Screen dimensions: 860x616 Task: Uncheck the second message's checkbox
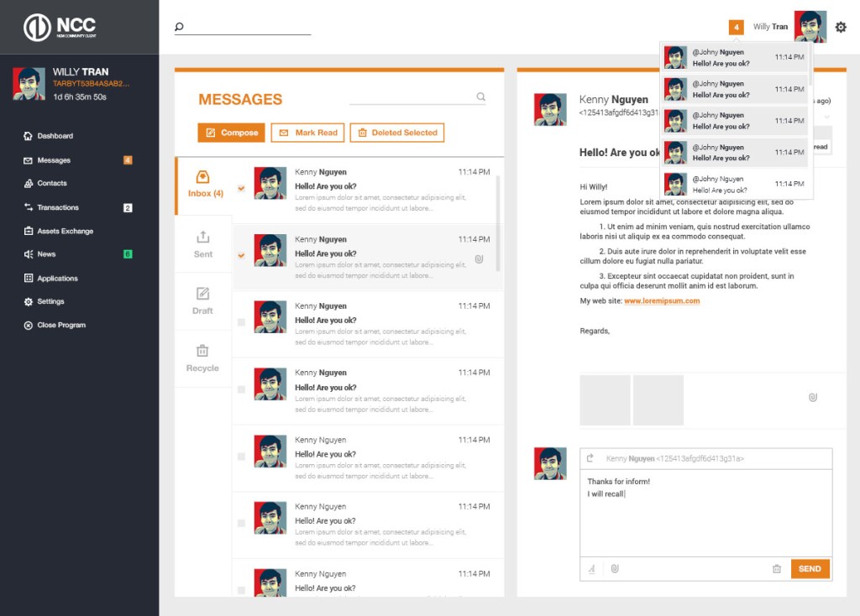pos(241,255)
